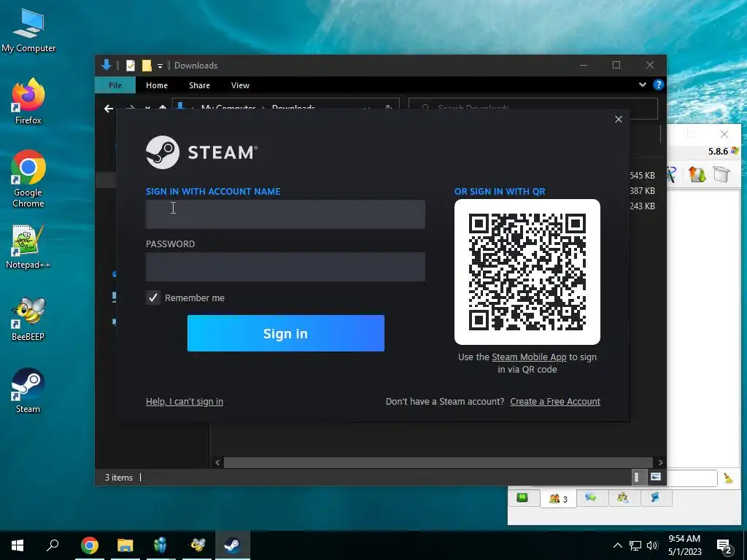
Task: Close the BeeBEEP window
Action: [x=724, y=134]
